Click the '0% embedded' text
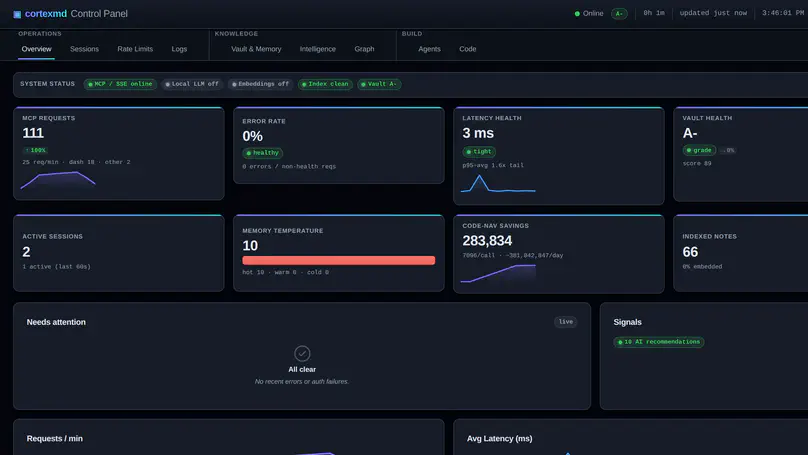Image resolution: width=808 pixels, height=455 pixels. pyautogui.click(x=702, y=266)
